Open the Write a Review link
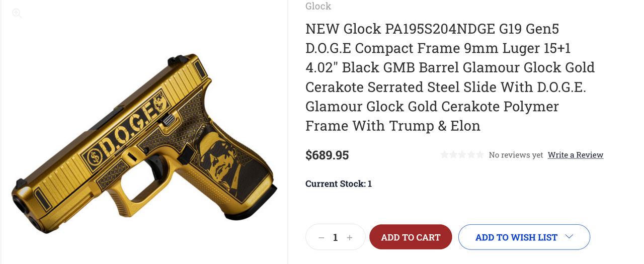Screen dimensions: 644x264 (576, 155)
